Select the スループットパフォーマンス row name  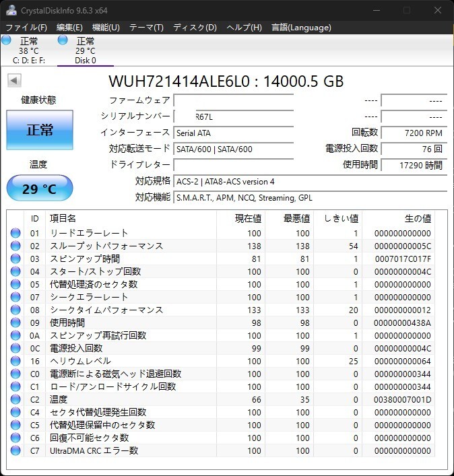coord(106,246)
